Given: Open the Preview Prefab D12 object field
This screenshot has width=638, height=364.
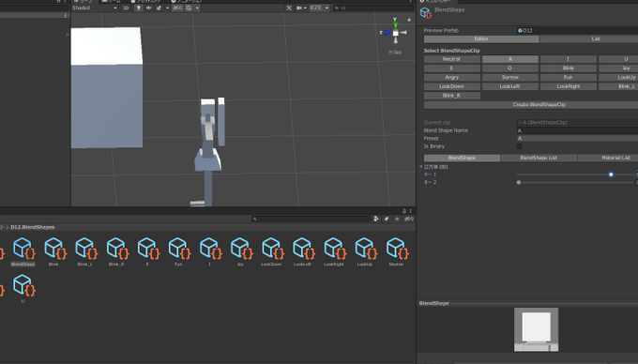Looking at the screenshot, I should (x=577, y=31).
